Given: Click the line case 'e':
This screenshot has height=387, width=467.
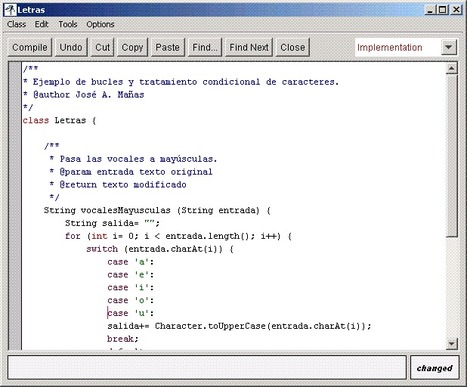Looking at the screenshot, I should point(131,275).
